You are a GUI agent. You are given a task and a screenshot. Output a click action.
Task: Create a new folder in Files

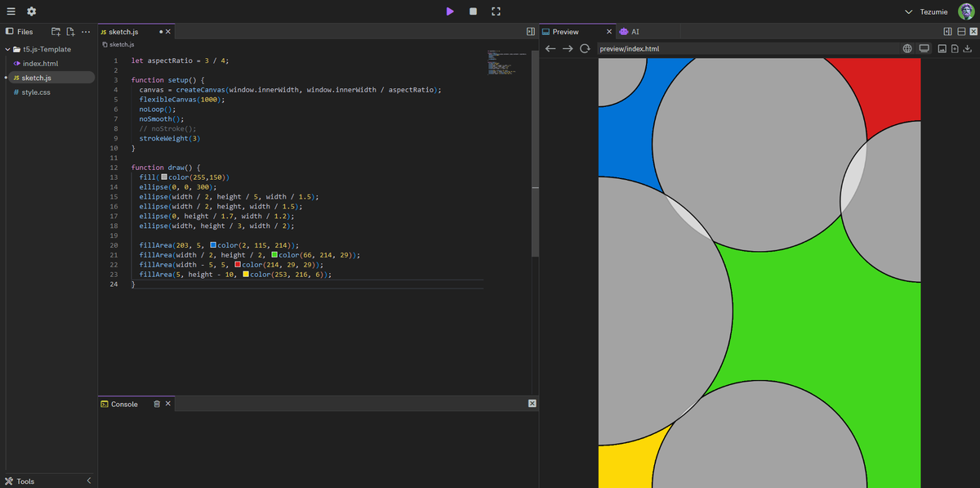tap(56, 32)
